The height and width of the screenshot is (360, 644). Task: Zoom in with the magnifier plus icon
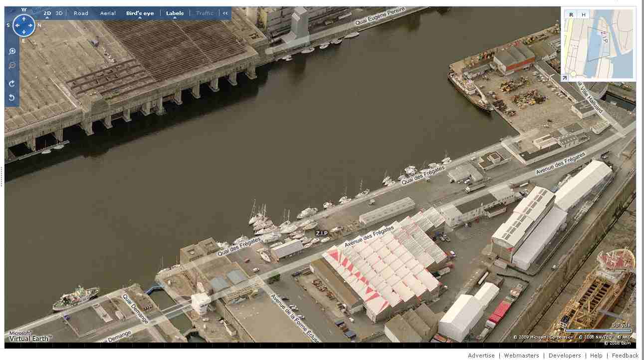click(12, 51)
